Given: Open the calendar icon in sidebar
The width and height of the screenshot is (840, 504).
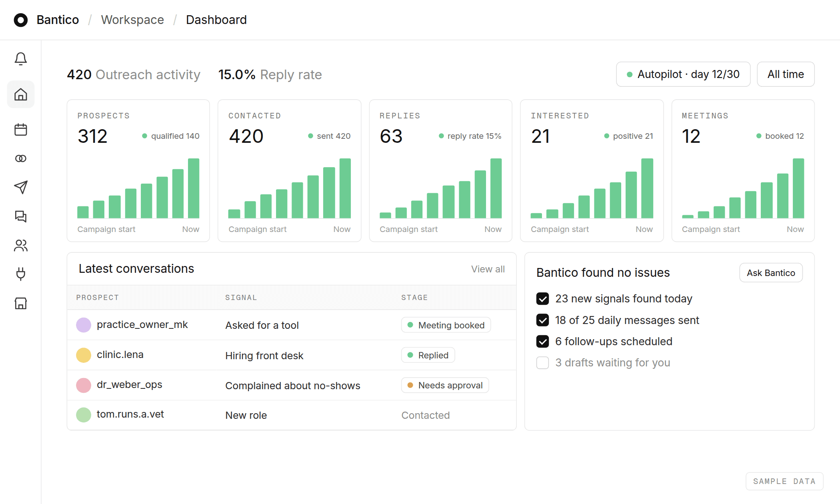Looking at the screenshot, I should (x=21, y=130).
